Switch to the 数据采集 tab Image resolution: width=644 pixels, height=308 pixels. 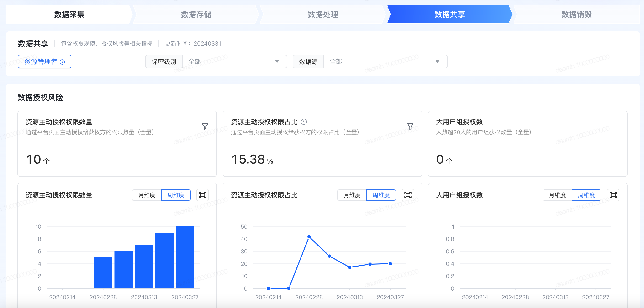69,15
